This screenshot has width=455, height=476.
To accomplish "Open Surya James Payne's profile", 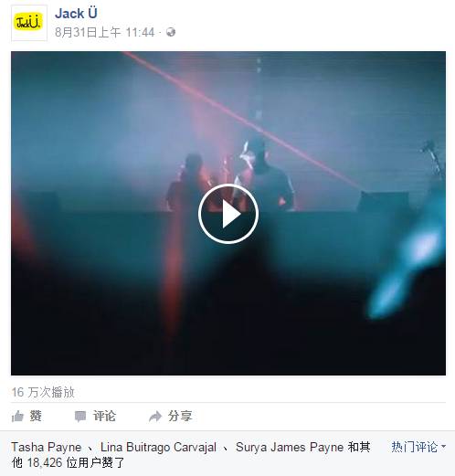I will point(290,447).
